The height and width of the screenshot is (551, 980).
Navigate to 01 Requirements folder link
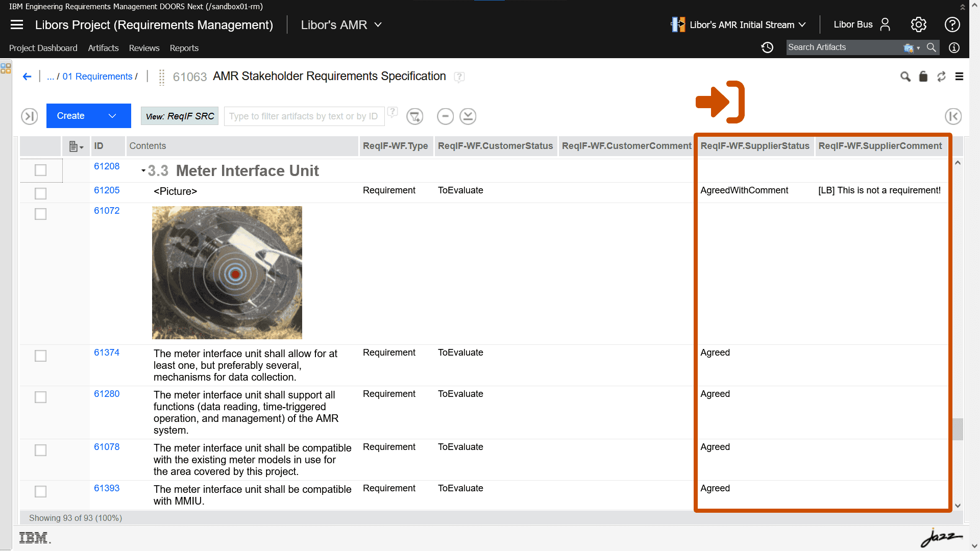tap(97, 77)
